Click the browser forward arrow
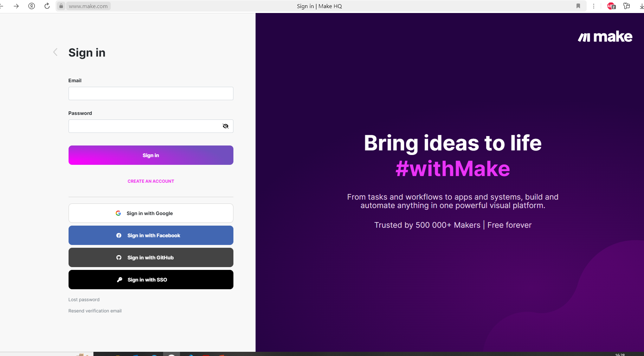 pos(16,6)
